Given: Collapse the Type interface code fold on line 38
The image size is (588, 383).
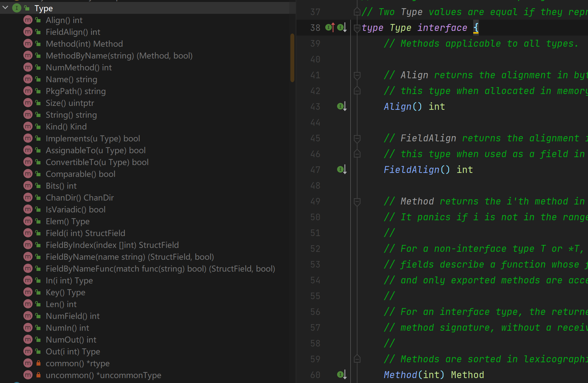Looking at the screenshot, I should pos(357,28).
